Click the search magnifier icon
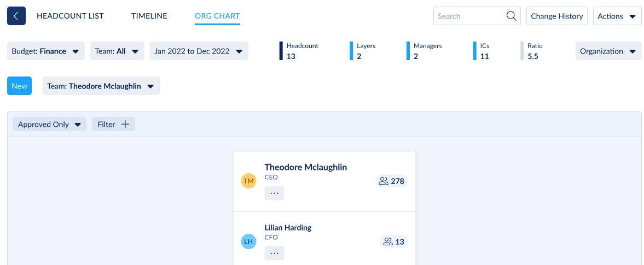644x265 pixels. [x=512, y=16]
